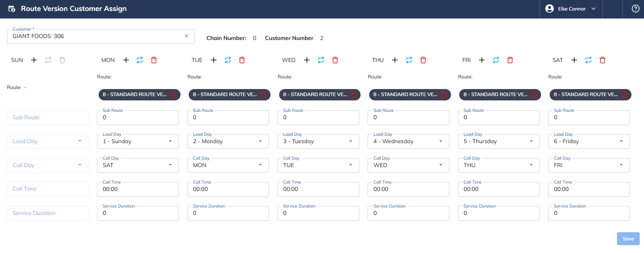644x253 pixels.
Task: Click the MON Call Time field
Action: click(x=138, y=189)
